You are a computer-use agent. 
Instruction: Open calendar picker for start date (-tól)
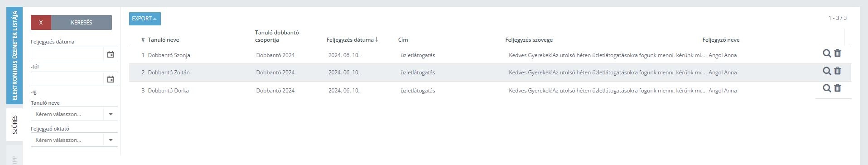[x=111, y=54]
